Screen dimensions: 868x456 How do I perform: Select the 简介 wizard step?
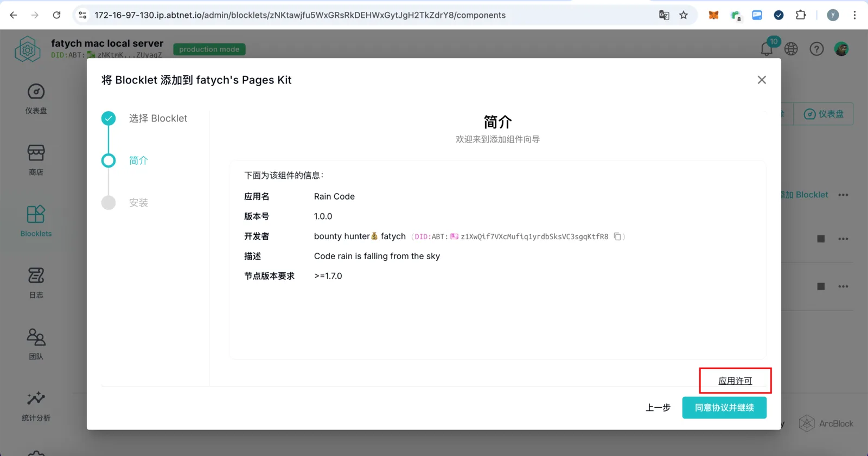click(x=125, y=160)
